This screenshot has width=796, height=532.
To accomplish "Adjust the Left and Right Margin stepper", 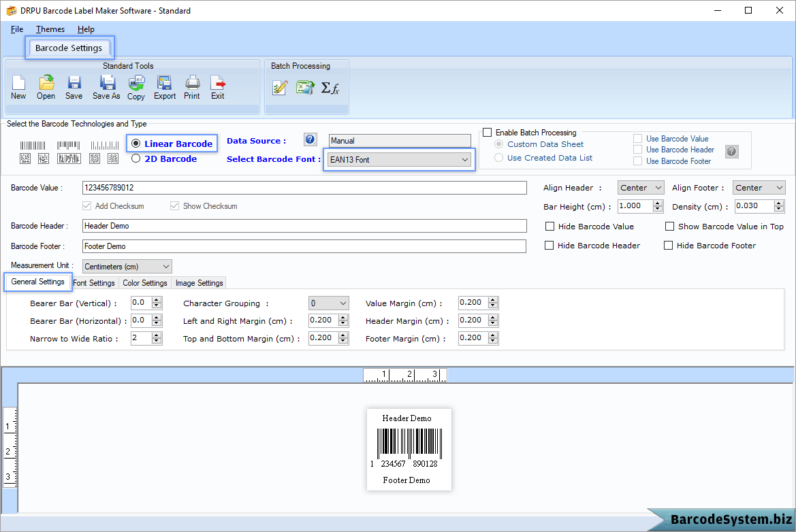I will point(344,320).
